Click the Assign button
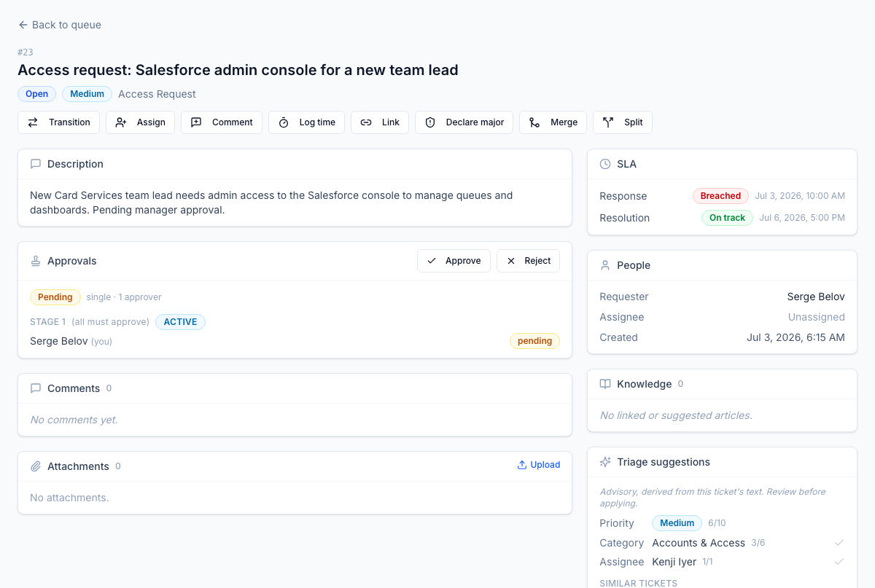 click(x=140, y=122)
